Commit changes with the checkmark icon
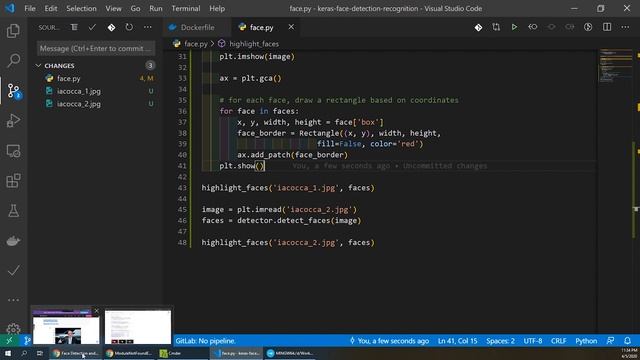The width and height of the screenshot is (640, 360). click(x=92, y=27)
